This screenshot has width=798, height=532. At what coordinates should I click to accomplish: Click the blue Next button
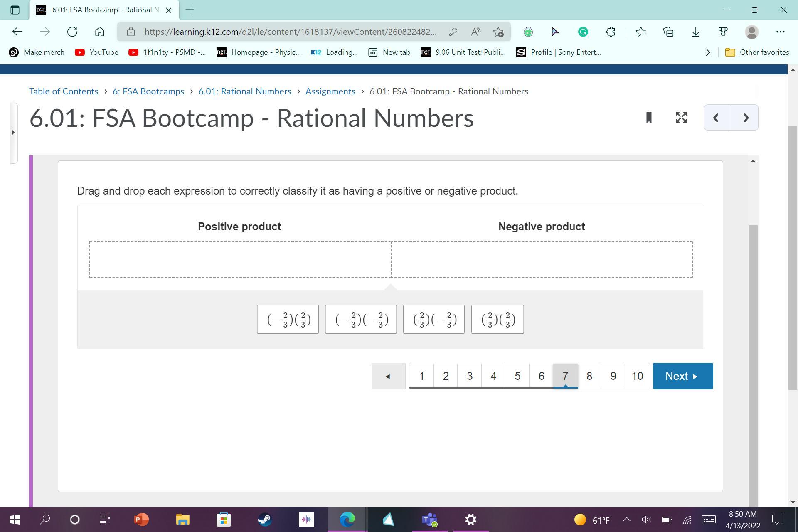point(682,376)
